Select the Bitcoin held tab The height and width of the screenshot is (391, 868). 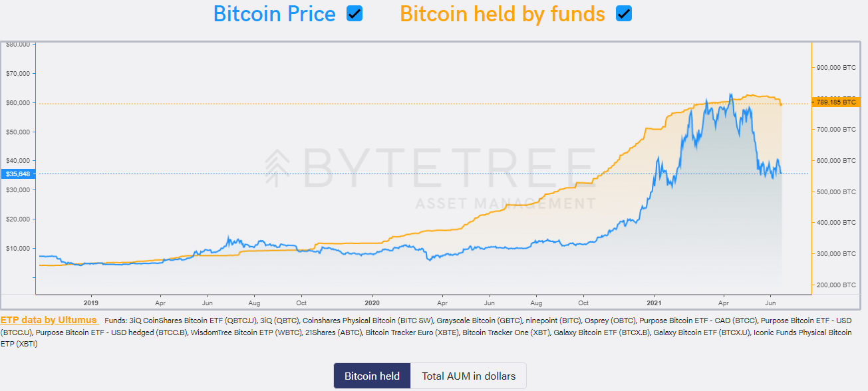coord(372,376)
